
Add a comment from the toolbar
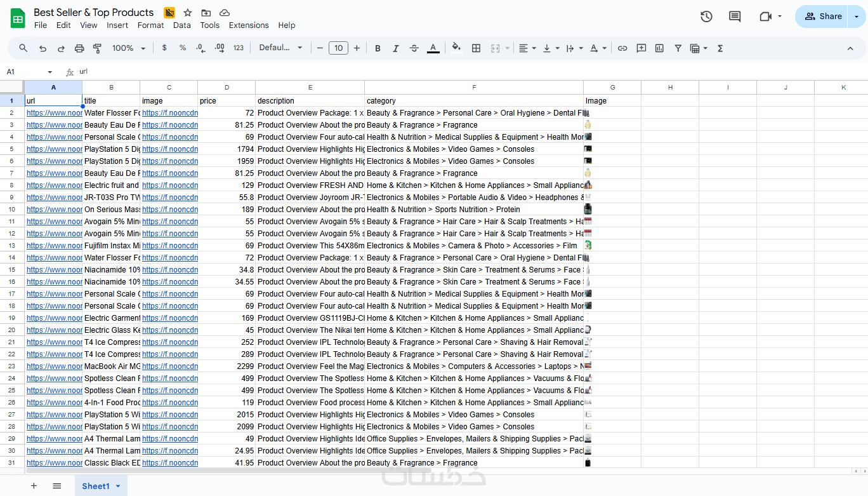click(x=641, y=48)
